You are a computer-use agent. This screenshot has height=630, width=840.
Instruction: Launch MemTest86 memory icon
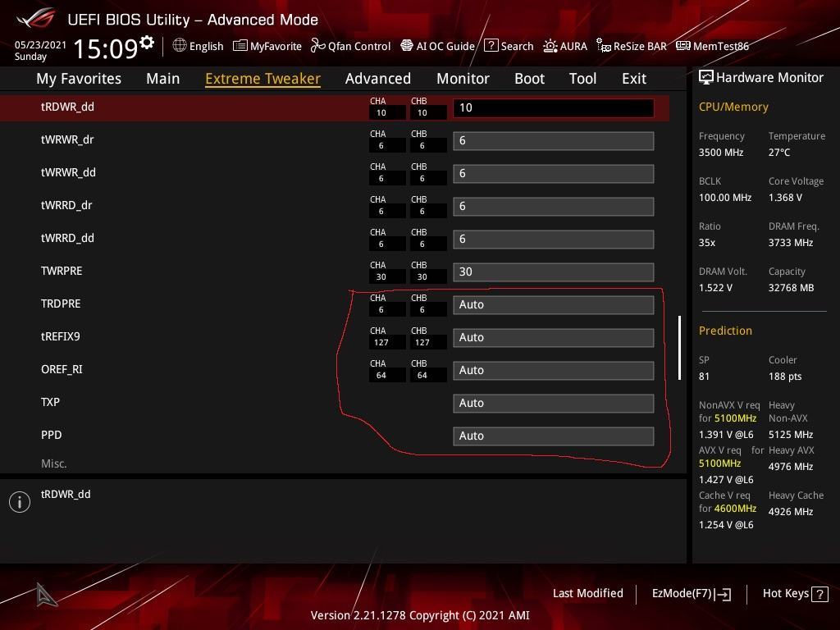(x=683, y=46)
